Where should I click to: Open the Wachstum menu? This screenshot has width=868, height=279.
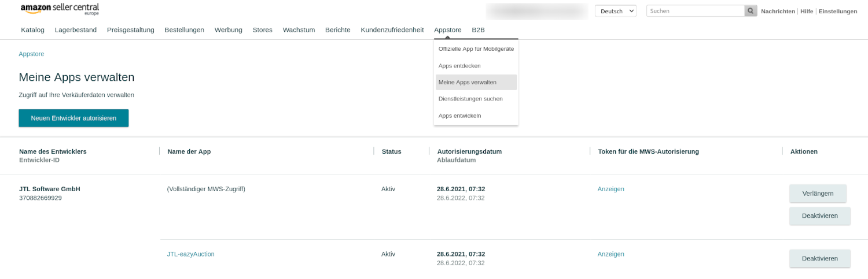tap(299, 30)
